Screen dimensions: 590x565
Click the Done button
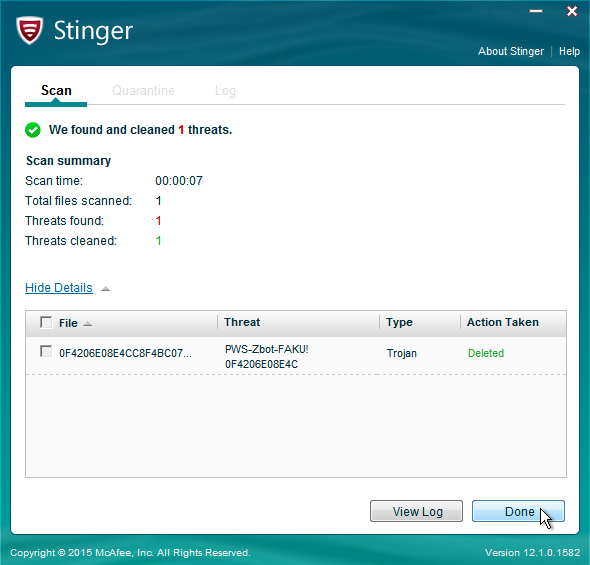(x=518, y=511)
